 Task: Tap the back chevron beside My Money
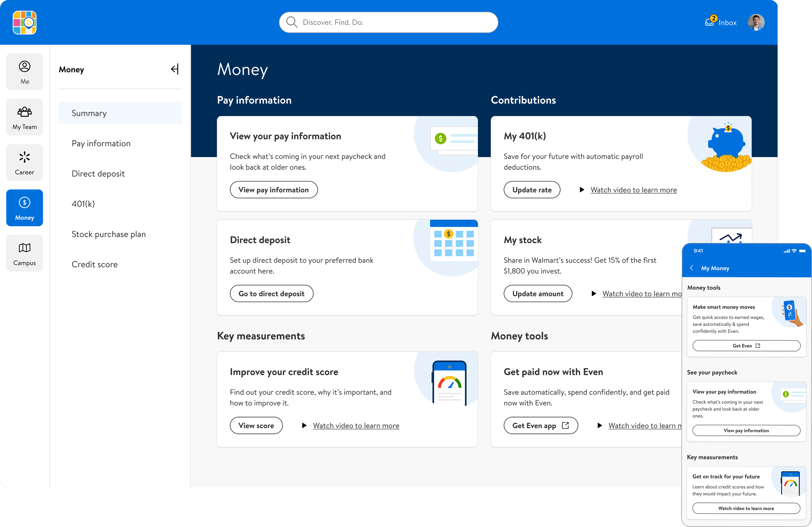(691, 268)
